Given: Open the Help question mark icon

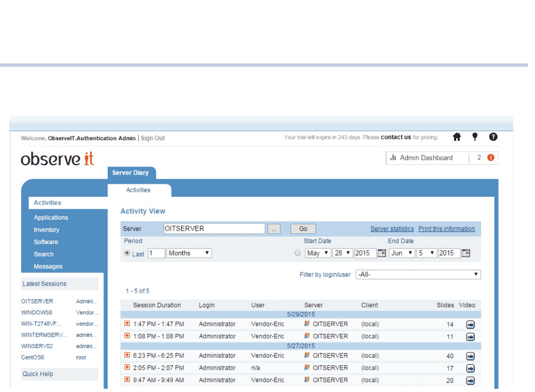Looking at the screenshot, I should tap(493, 138).
